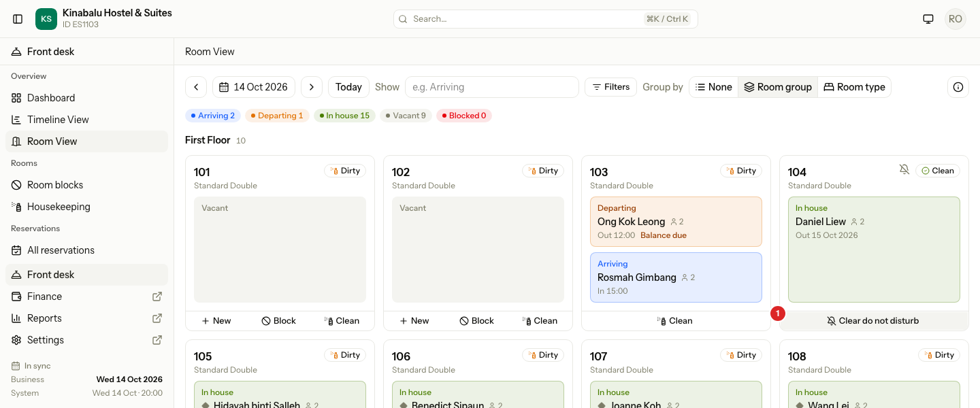Clear do not disturb for room 104
This screenshot has height=408, width=980.
(874, 321)
